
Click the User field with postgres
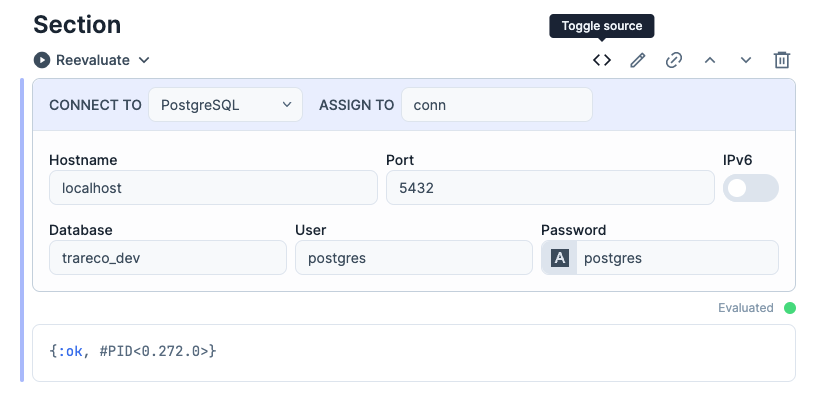[x=413, y=258]
